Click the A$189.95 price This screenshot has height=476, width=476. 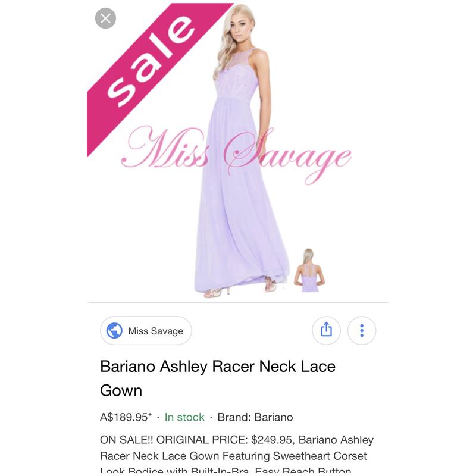(126, 417)
